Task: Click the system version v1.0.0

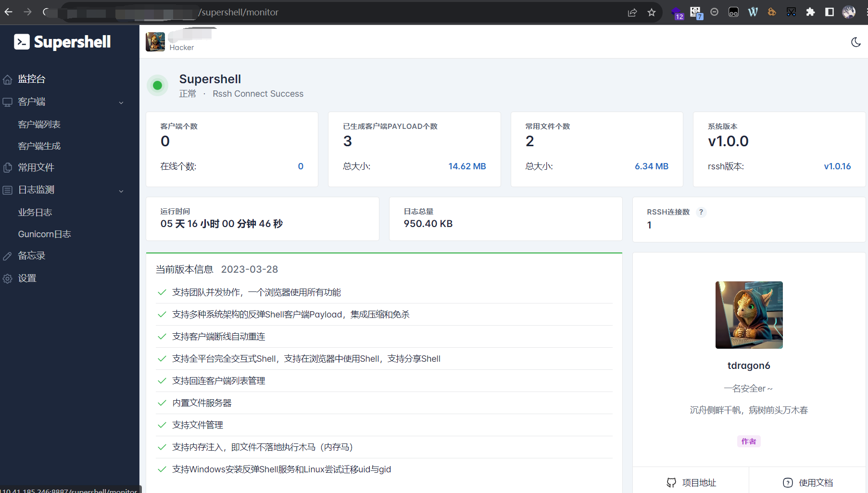Action: click(728, 141)
